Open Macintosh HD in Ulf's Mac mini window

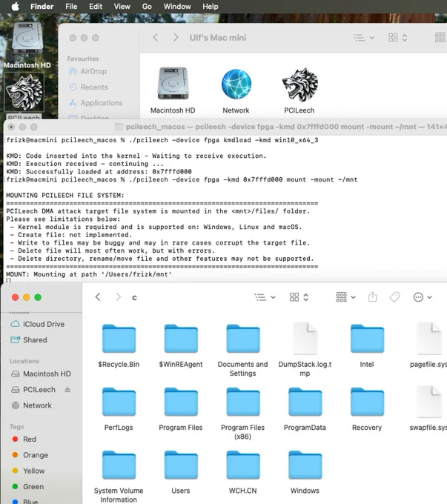coord(173,90)
